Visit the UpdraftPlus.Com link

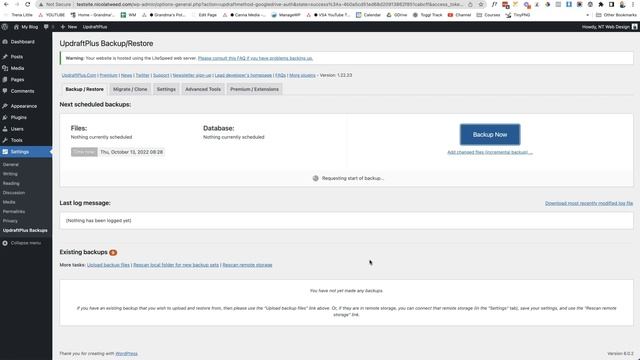(79, 76)
